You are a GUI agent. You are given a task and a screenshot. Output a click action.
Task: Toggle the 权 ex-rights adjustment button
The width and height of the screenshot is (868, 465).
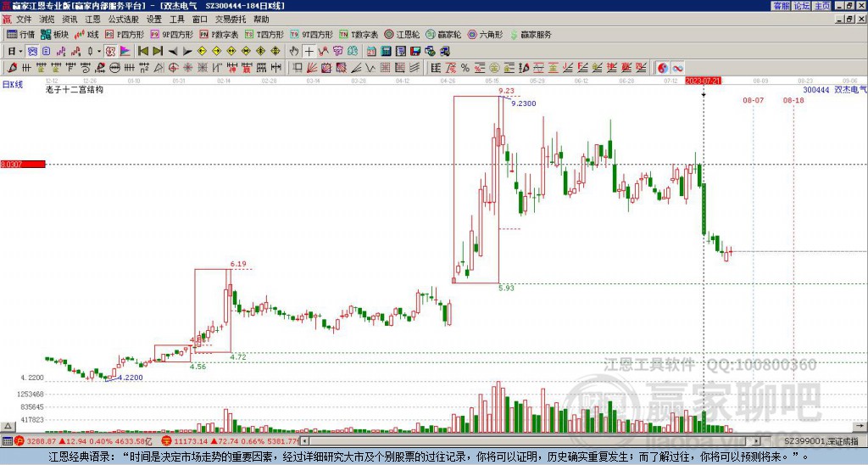tap(110, 52)
